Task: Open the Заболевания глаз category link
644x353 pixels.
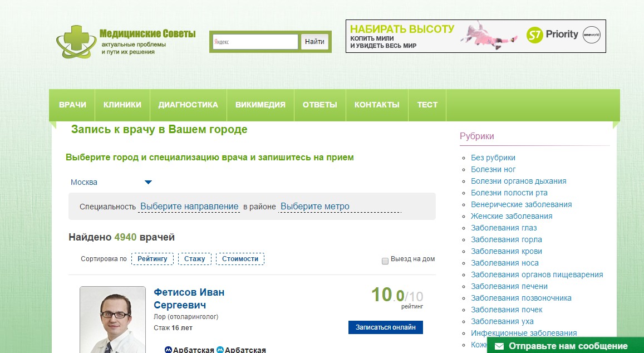Action: tap(504, 228)
